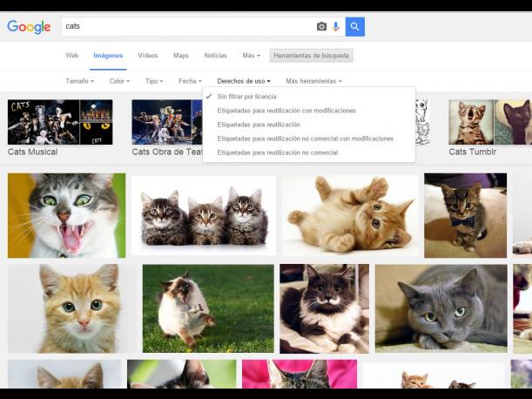Select the Imágenes tab
Image resolution: width=532 pixels, height=399 pixels.
pyautogui.click(x=108, y=56)
